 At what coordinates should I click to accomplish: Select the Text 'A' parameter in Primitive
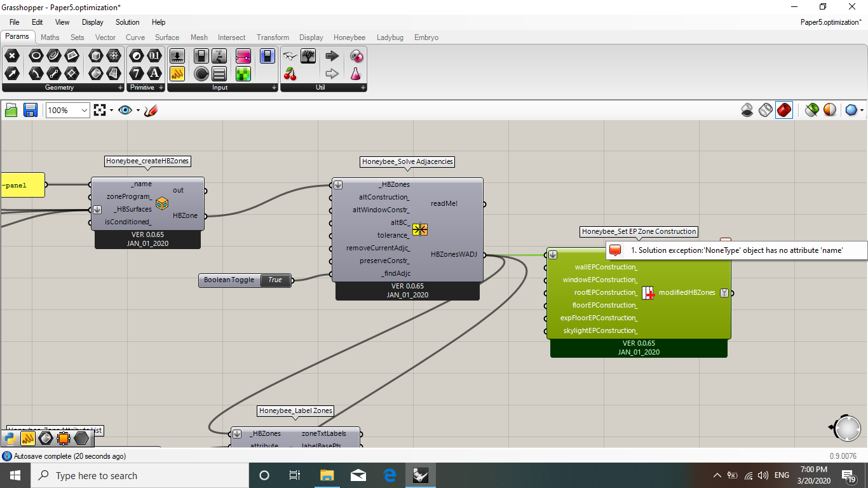pyautogui.click(x=154, y=73)
